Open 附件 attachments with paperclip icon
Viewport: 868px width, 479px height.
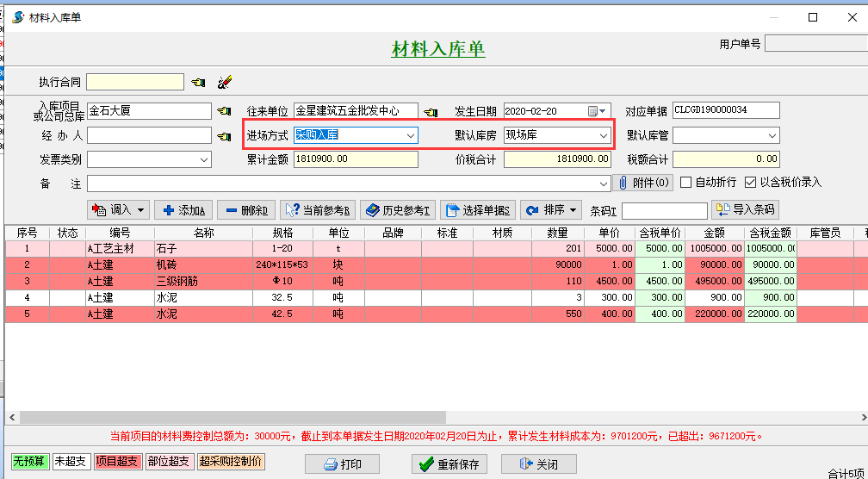[642, 183]
